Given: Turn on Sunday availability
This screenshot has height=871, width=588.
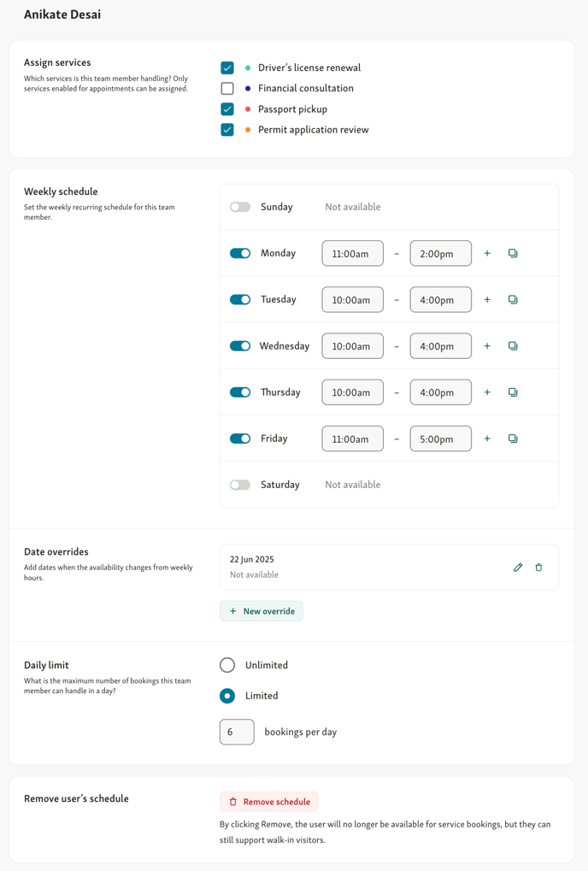Looking at the screenshot, I should pos(240,207).
